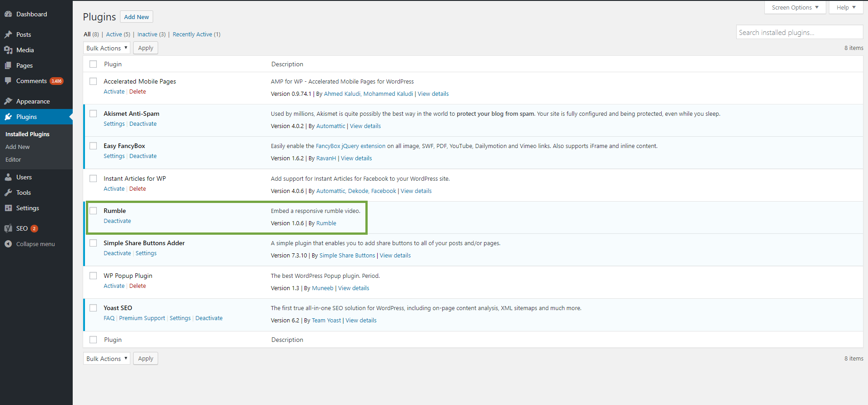This screenshot has height=405, width=868.
Task: Click the Yoast SEO sidebar icon
Action: [8, 228]
